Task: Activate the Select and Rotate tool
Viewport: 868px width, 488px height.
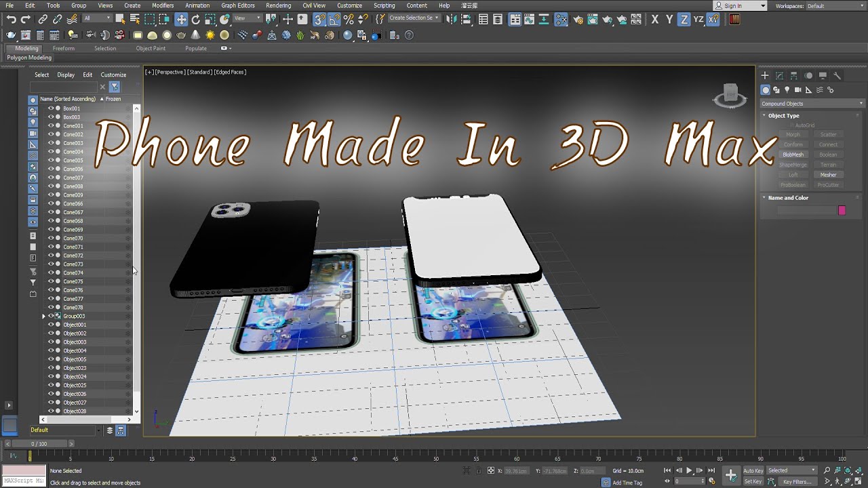Action: (x=196, y=20)
